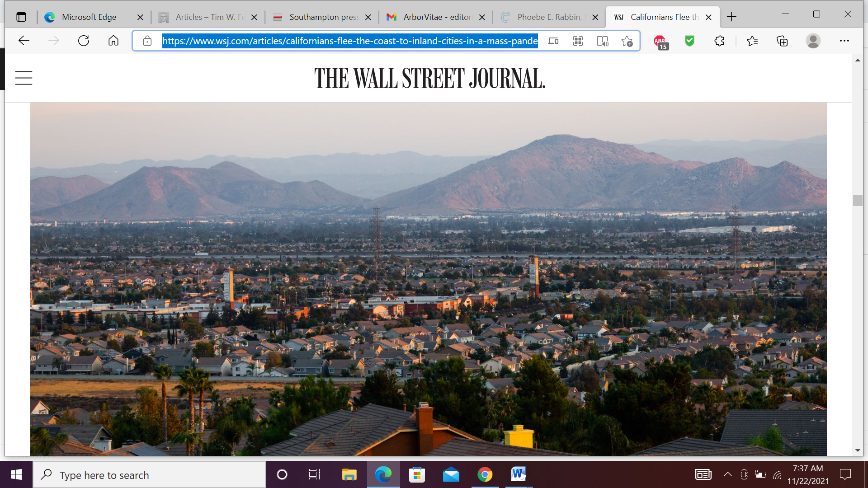This screenshot has width=868, height=488.
Task: Go to browser home page
Action: (113, 41)
